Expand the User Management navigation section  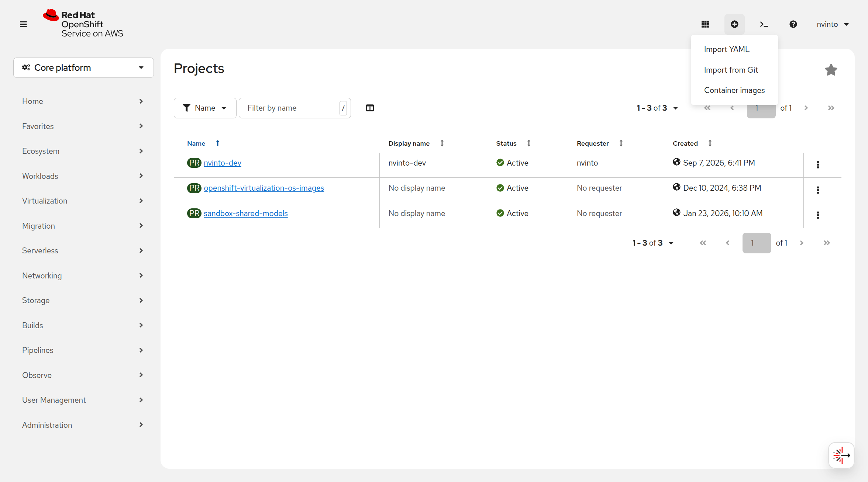[x=83, y=400]
